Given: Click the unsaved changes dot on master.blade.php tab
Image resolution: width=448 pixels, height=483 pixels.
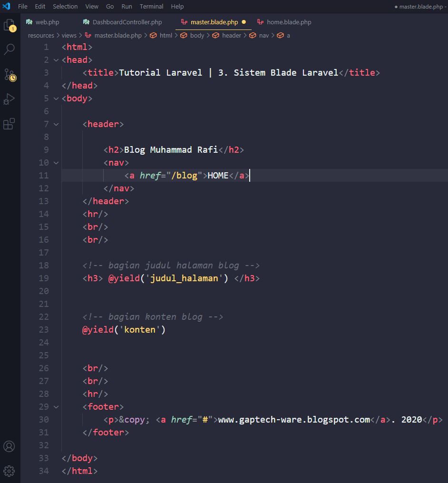Looking at the screenshot, I should click(x=244, y=22).
